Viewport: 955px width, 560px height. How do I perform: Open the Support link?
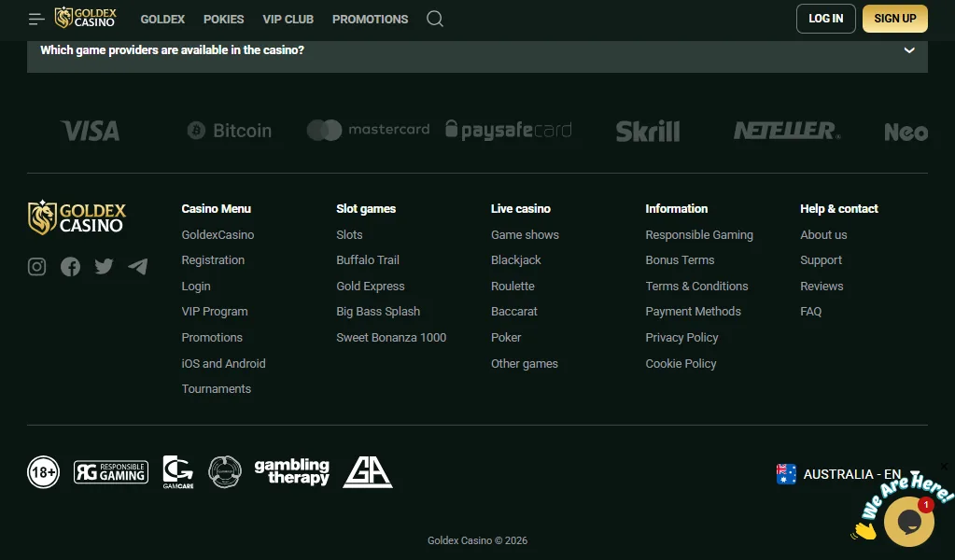(x=821, y=260)
